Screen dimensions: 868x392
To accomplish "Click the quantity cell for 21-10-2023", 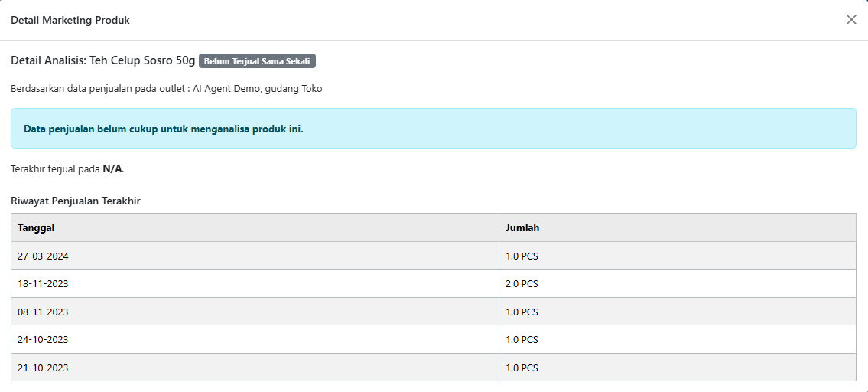I will click(x=522, y=367).
